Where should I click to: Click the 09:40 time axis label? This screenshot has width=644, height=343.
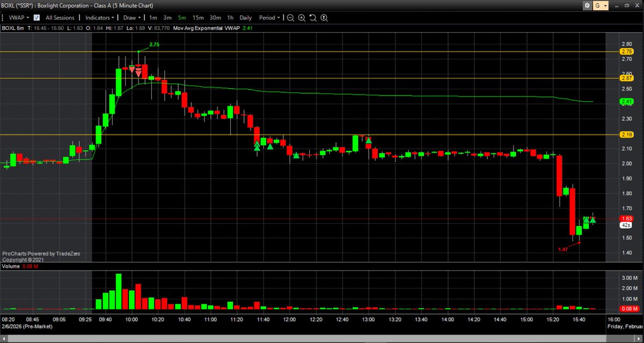point(105,319)
